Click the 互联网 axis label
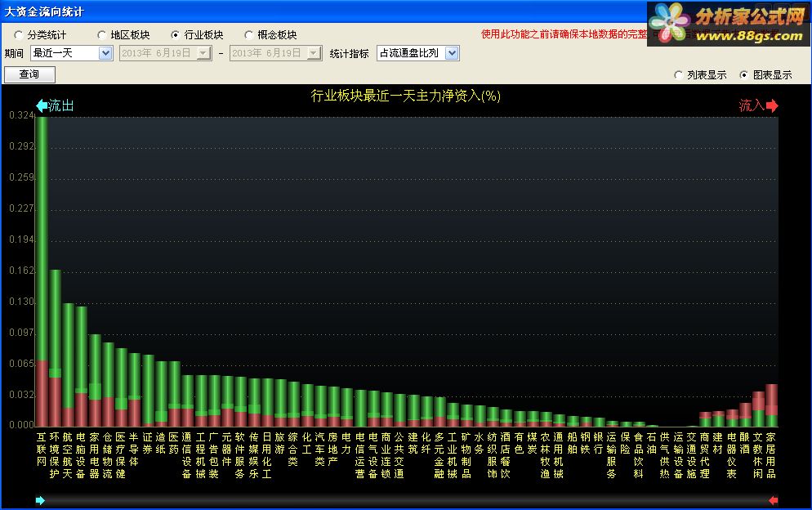Viewport: 812px width, 510px height. click(x=42, y=450)
